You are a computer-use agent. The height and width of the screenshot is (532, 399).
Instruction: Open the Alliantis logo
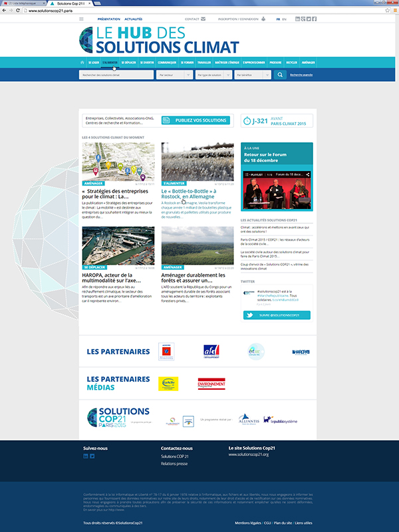pyautogui.click(x=249, y=420)
